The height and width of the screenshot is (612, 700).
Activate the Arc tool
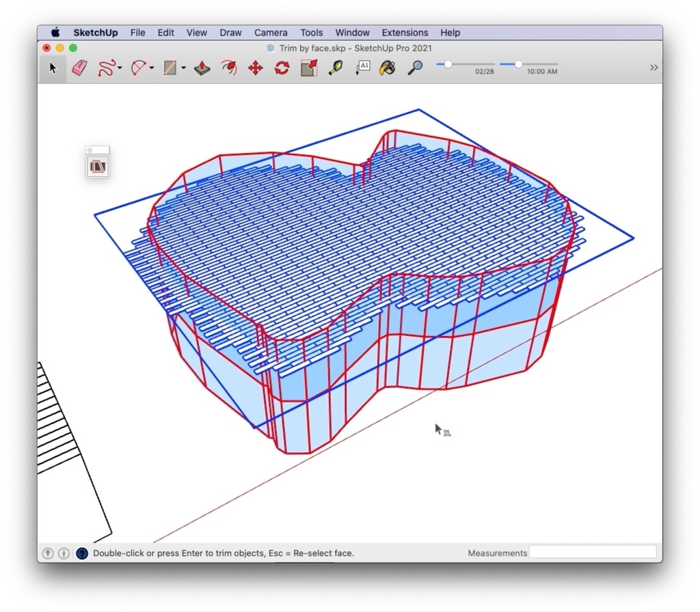click(139, 68)
